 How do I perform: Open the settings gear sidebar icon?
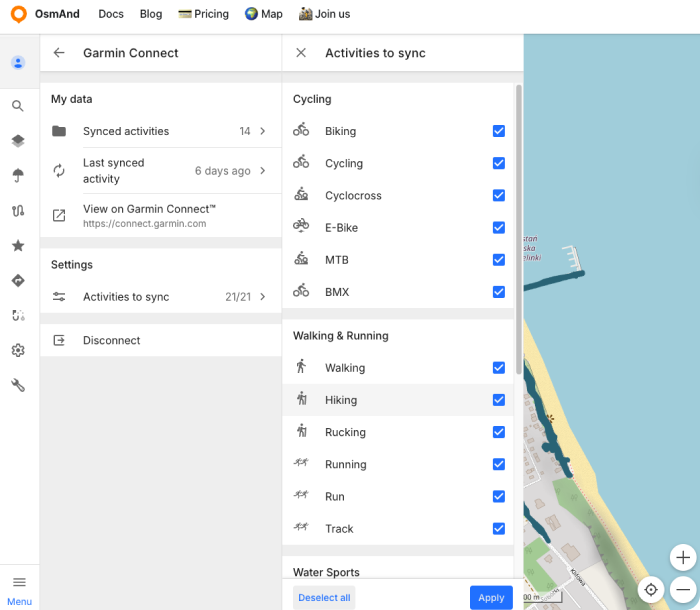click(x=18, y=350)
